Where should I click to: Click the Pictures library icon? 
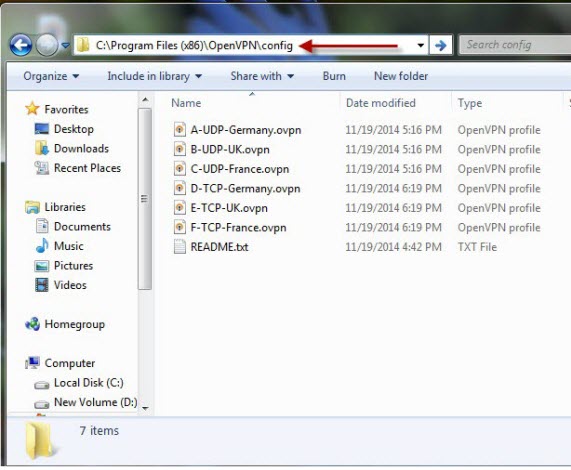point(42,266)
